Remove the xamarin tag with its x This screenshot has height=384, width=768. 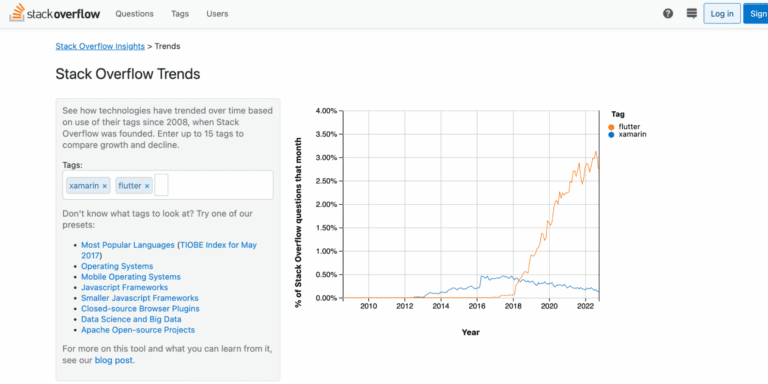(x=105, y=186)
